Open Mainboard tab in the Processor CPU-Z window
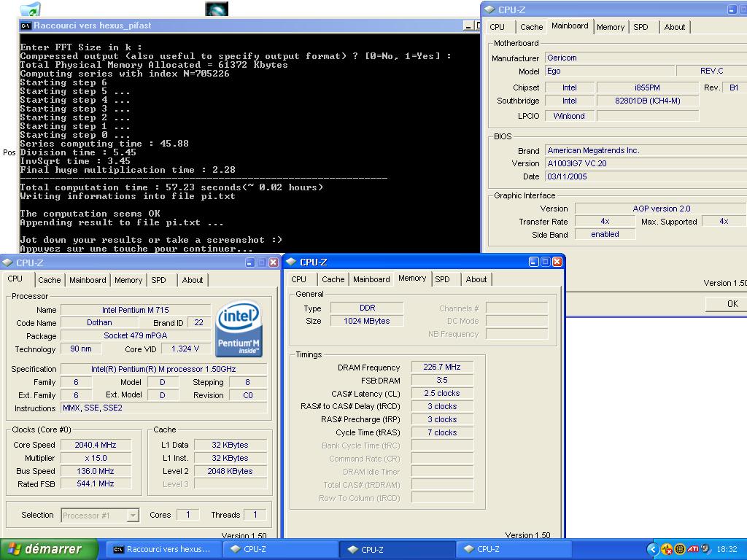Screen dimensions: 747x560 click(88, 280)
